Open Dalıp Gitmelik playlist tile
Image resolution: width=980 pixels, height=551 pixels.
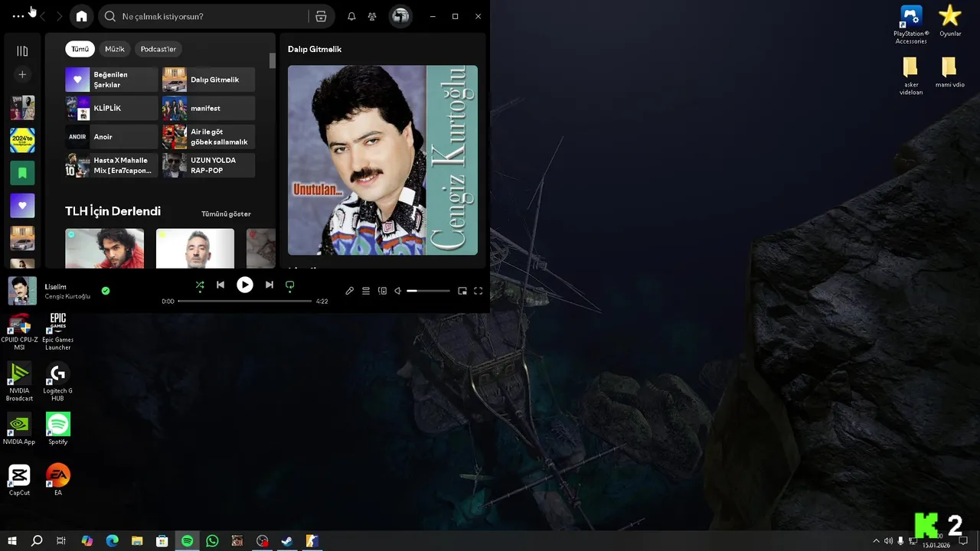208,80
